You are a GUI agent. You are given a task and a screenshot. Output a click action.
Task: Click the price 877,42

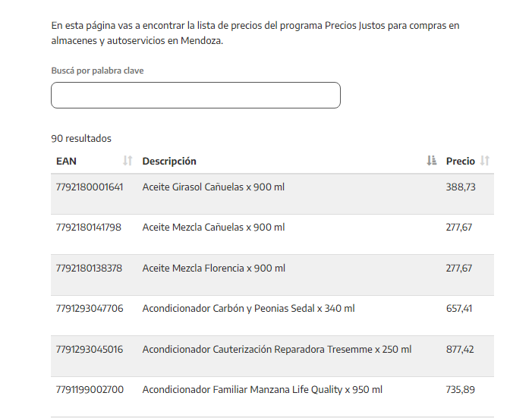pyautogui.click(x=460, y=349)
